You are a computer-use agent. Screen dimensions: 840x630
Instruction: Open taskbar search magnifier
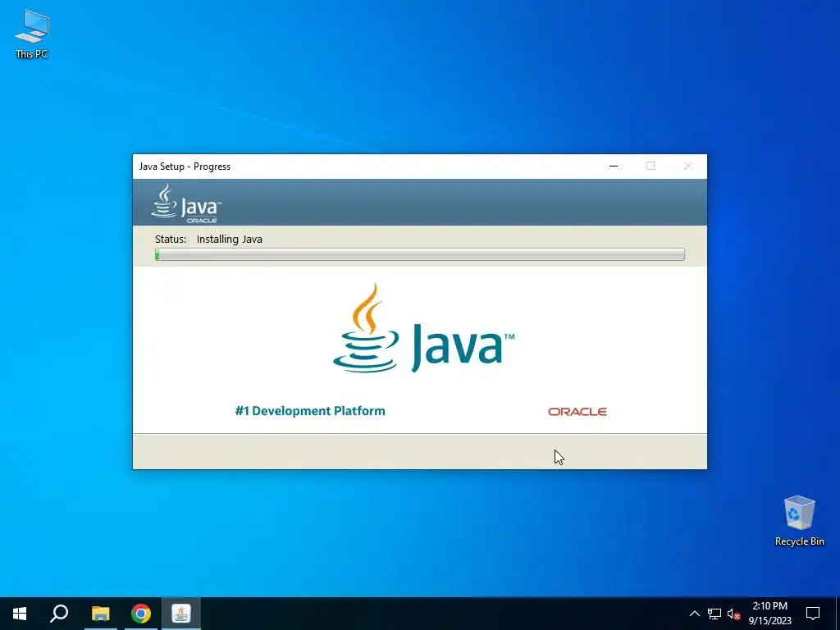point(59,614)
